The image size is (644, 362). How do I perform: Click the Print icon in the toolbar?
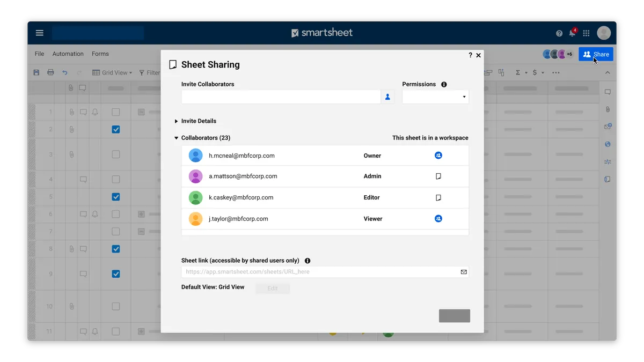point(50,72)
